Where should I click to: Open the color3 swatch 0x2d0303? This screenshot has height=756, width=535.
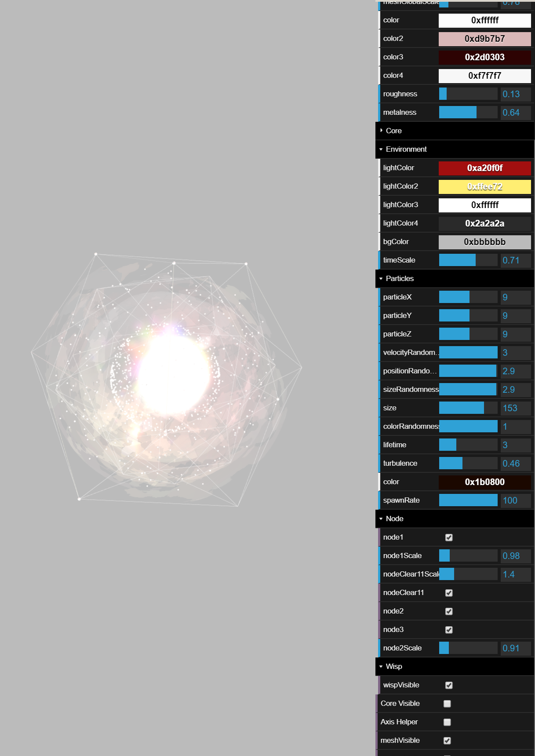tap(485, 57)
